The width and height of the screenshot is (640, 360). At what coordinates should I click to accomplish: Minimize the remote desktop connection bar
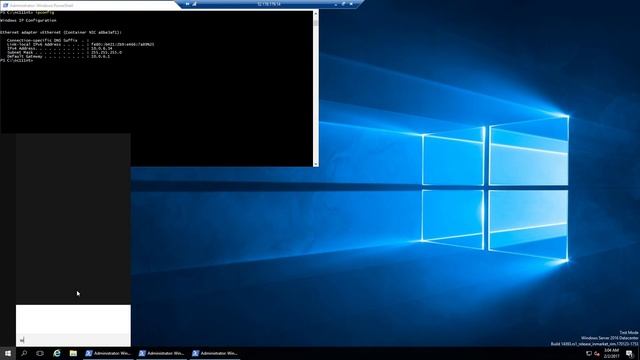click(x=336, y=4)
